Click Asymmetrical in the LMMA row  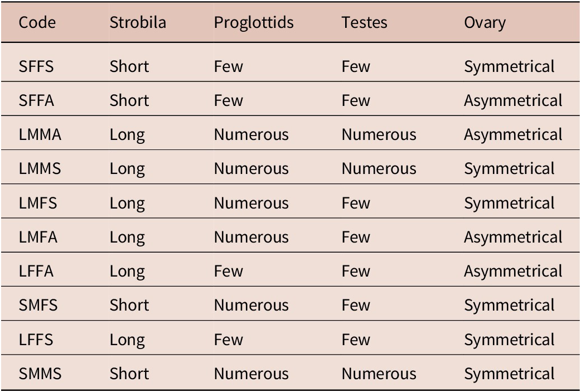(x=513, y=135)
